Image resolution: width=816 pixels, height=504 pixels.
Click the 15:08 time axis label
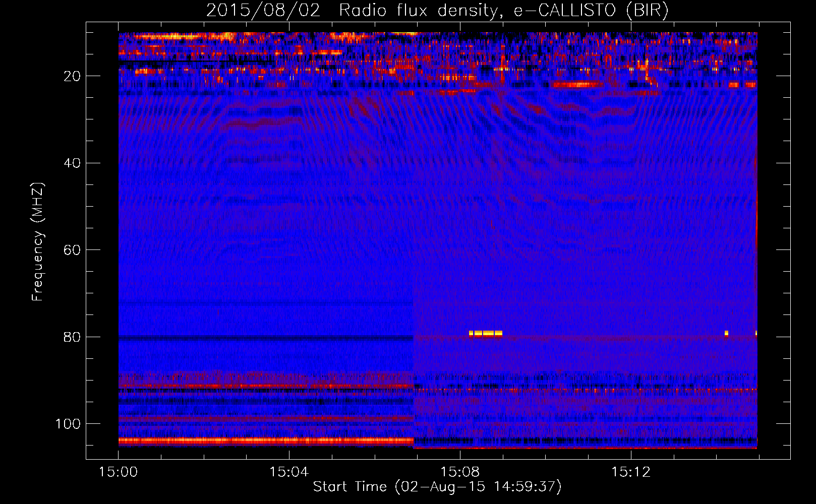coord(460,472)
